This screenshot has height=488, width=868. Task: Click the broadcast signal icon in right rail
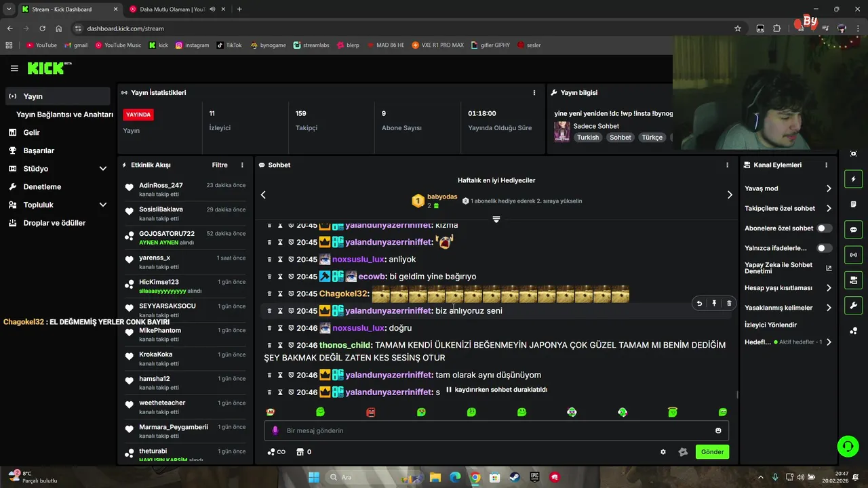coord(853,255)
